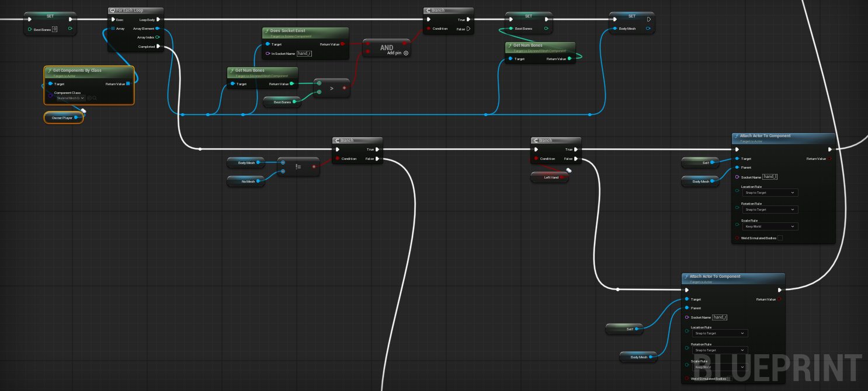This screenshot has width=868, height=391.
Task: Click output exec pin of the hand_l Attach node
Action: click(x=829, y=149)
